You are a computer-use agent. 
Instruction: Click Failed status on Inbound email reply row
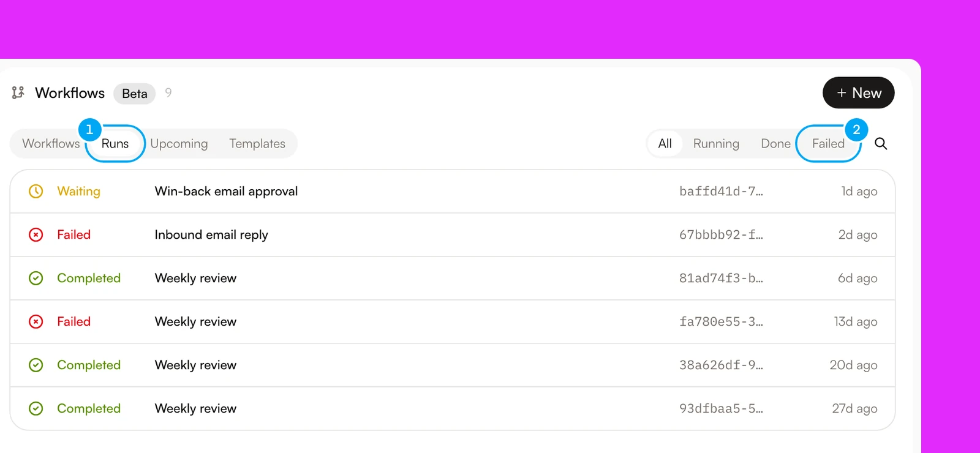[x=73, y=234]
